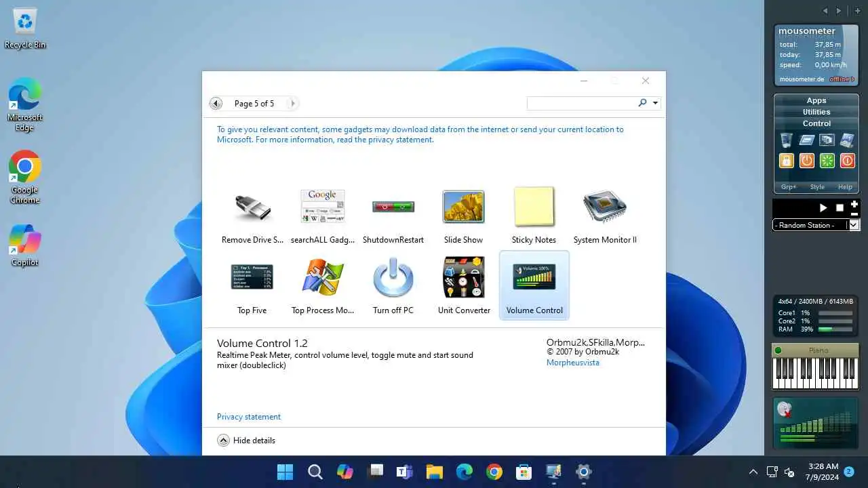Click the search magnifier button in gadget window
868x488 pixels.
642,103
